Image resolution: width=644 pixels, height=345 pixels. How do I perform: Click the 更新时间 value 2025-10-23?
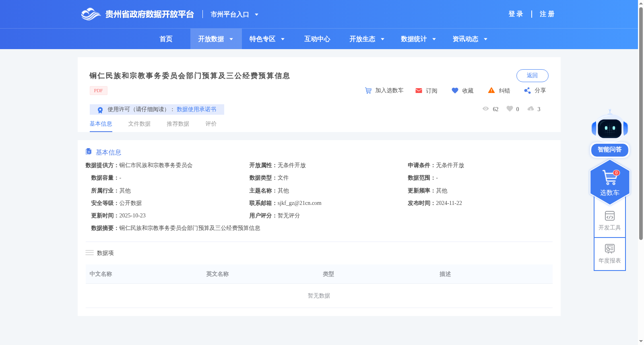tap(132, 216)
